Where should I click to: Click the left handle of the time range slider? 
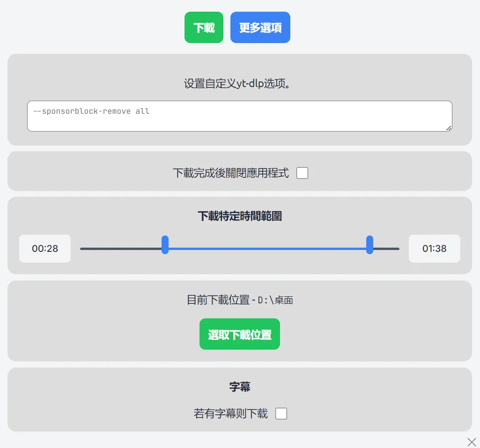(165, 245)
